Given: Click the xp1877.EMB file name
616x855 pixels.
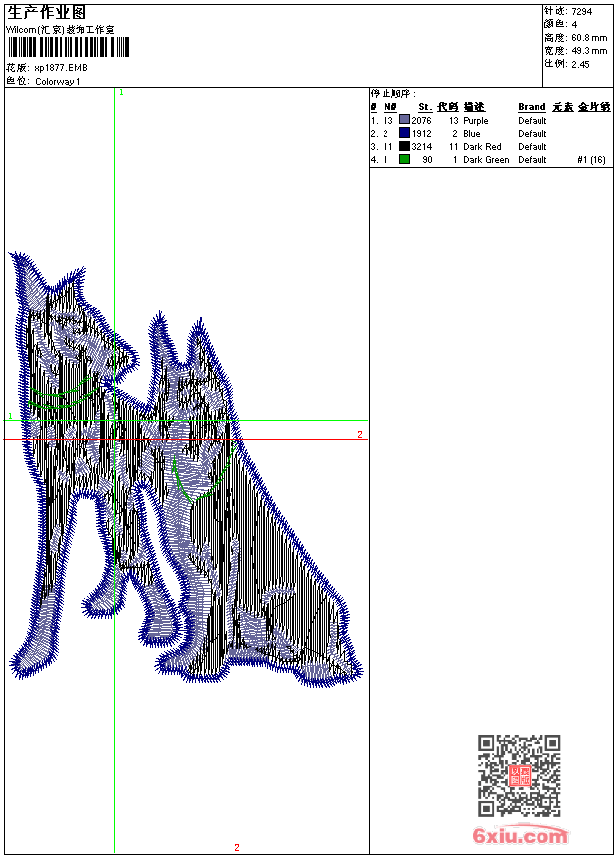Looking at the screenshot, I should coord(61,68).
